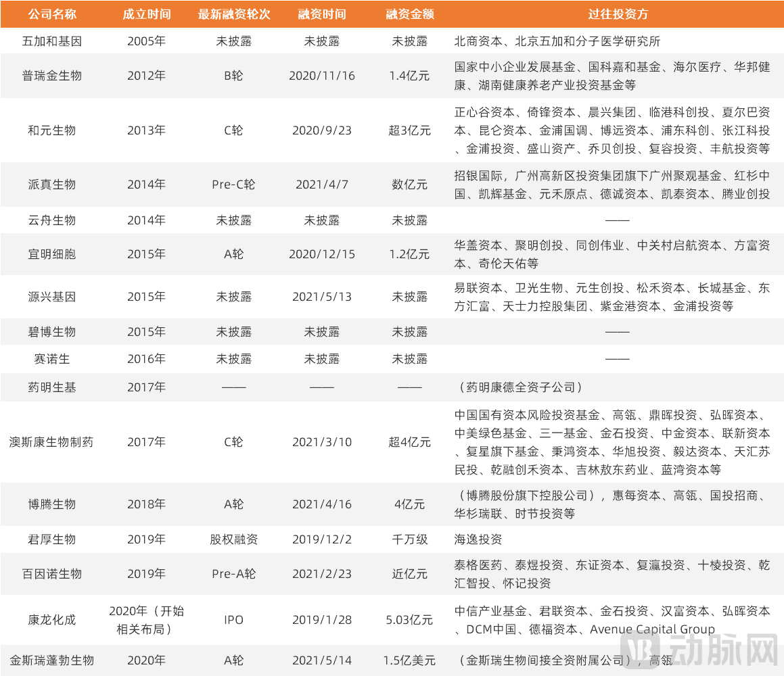Click the 超3亿元 amount cell

coord(410,130)
